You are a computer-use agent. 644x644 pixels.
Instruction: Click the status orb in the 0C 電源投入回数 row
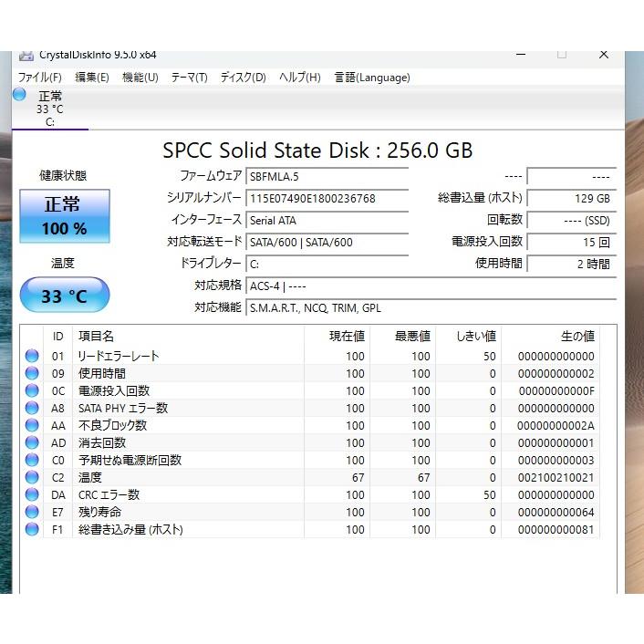(32, 390)
